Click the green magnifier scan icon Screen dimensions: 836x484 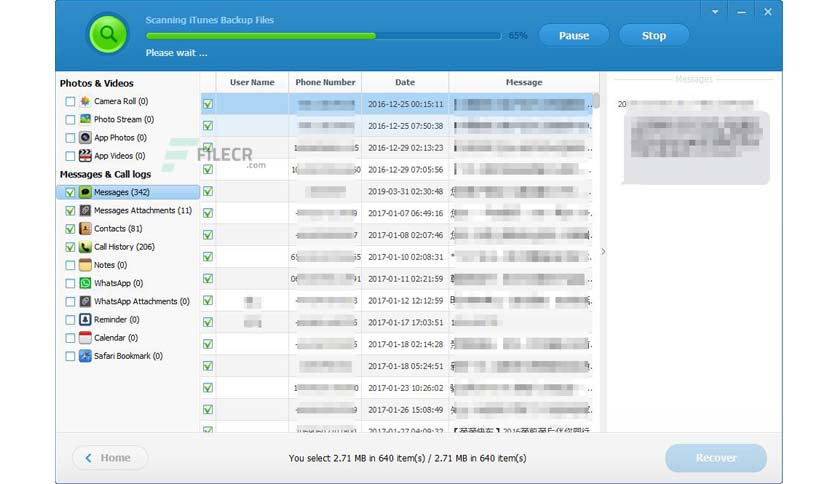(x=108, y=34)
